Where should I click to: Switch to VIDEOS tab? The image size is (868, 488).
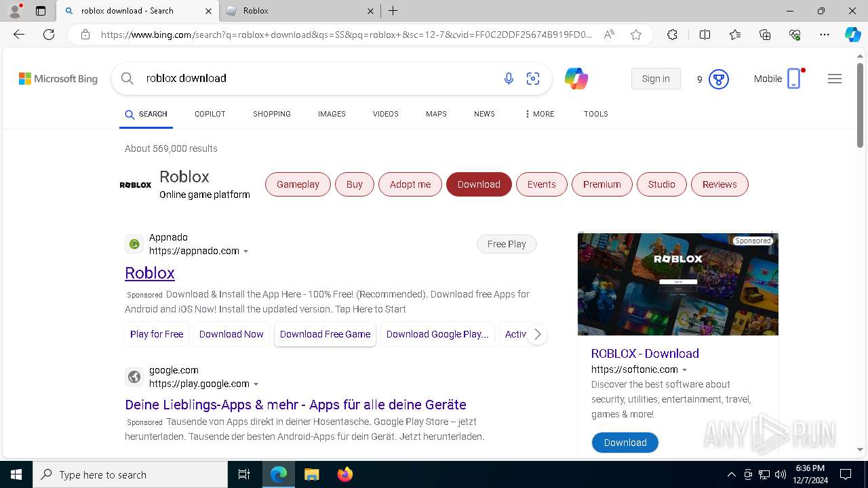click(386, 114)
